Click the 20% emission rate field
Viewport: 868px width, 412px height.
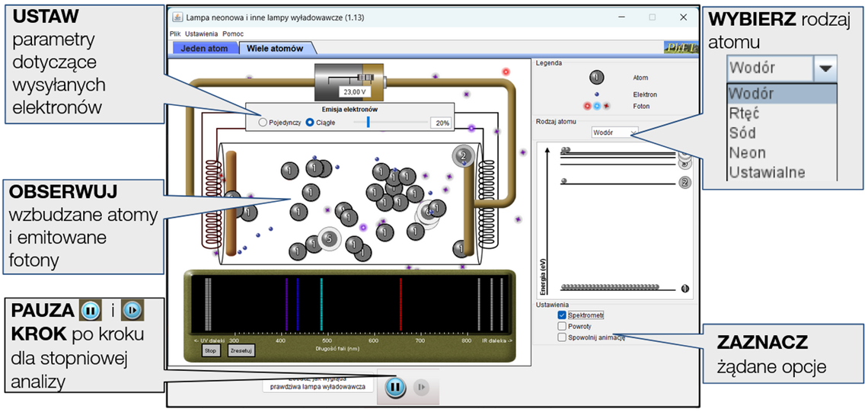point(442,123)
